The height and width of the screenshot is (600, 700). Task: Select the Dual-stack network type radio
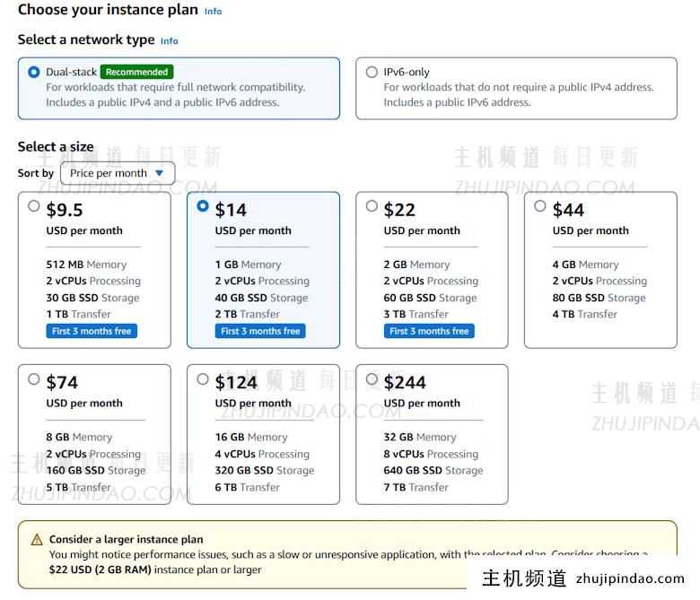click(34, 72)
